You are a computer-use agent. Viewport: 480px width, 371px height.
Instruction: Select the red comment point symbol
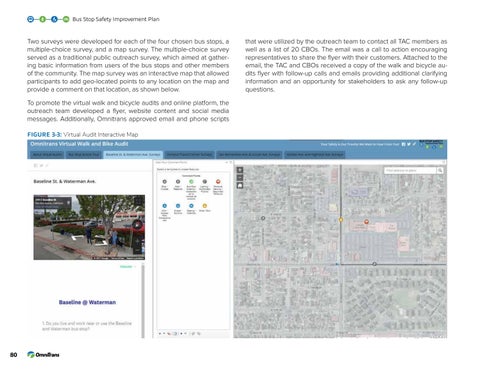[218, 182]
